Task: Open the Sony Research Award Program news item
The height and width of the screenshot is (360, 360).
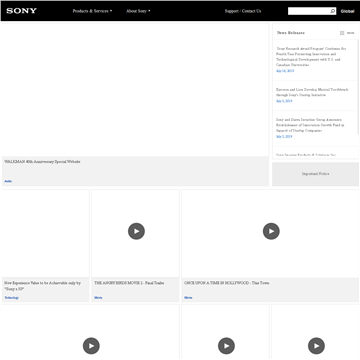Action: [x=311, y=57]
